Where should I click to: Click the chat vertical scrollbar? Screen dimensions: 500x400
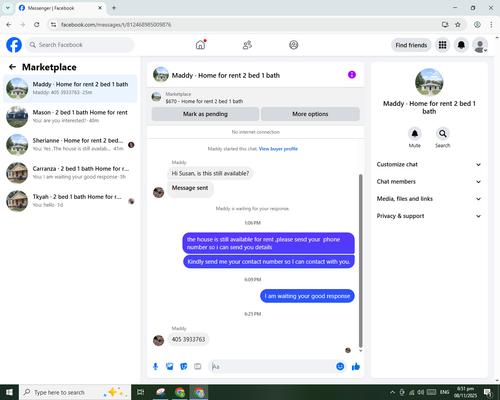[x=360, y=261]
